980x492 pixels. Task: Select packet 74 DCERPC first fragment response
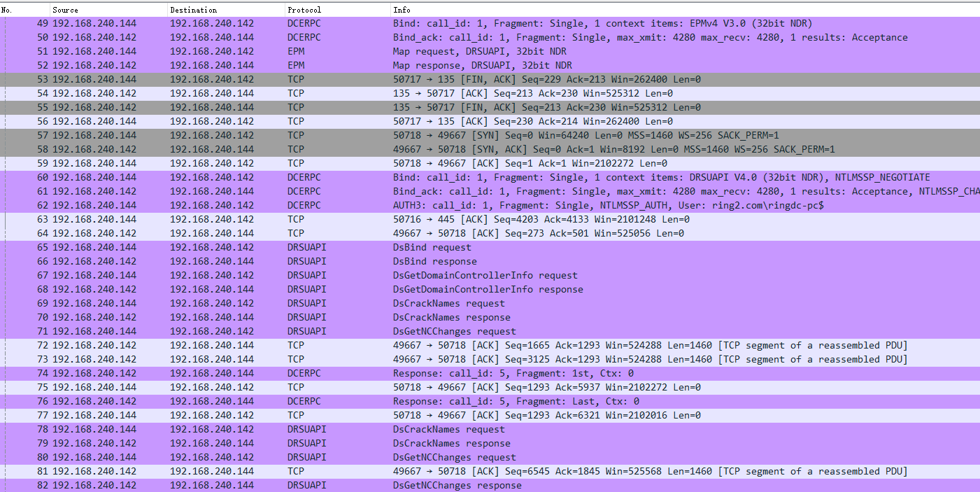(490, 373)
